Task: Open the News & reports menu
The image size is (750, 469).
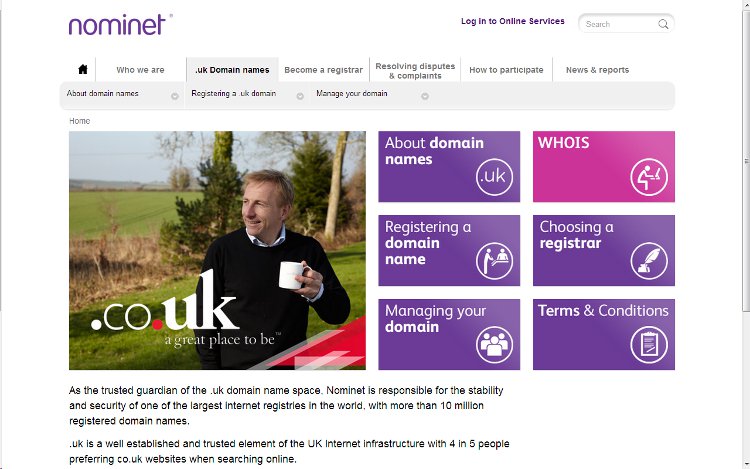Action: (x=597, y=70)
